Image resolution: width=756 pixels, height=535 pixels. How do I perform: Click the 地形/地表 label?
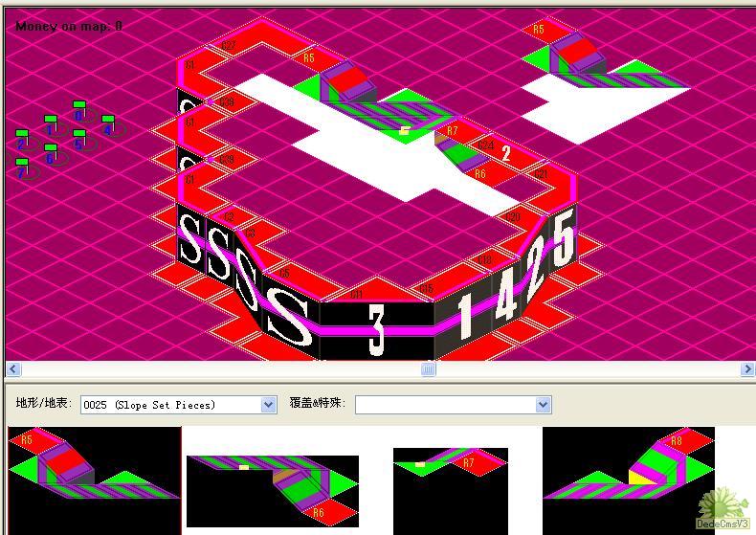tap(44, 403)
